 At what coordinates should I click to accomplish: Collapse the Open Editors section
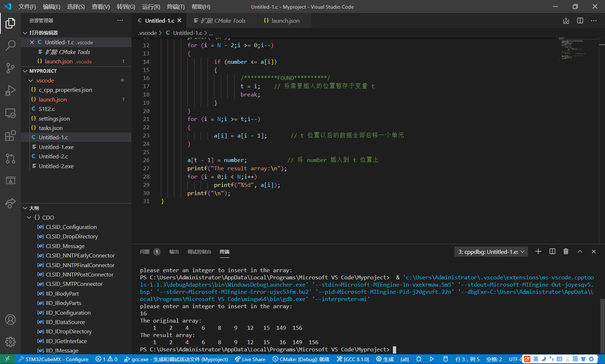coord(25,33)
